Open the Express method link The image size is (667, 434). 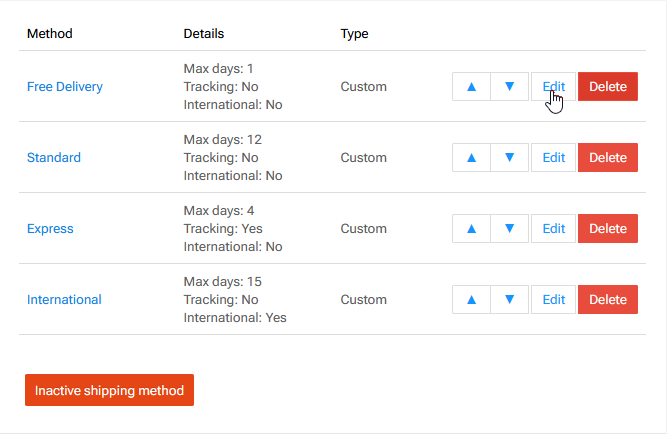50,229
